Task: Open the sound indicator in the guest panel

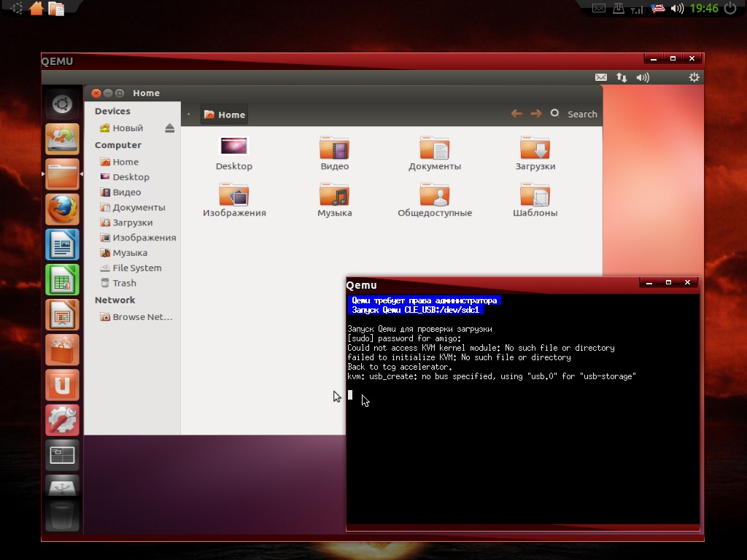Action: [643, 77]
